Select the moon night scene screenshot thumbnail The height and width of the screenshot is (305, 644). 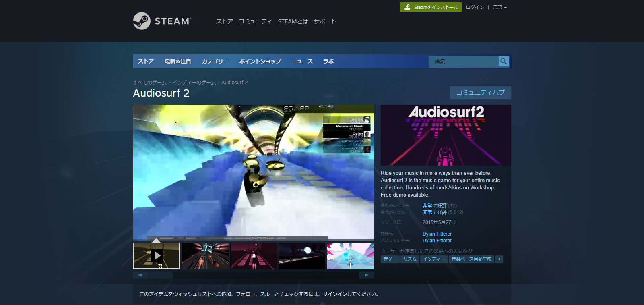302,255
